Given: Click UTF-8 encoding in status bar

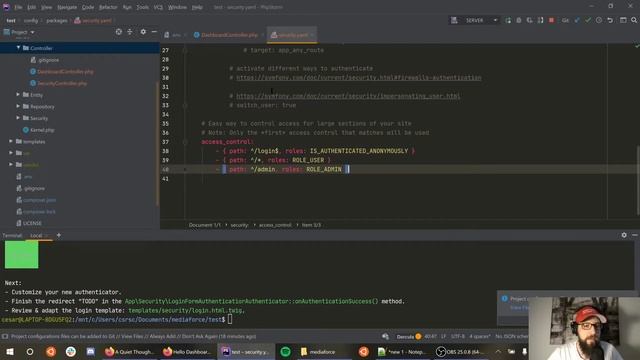Looking at the screenshot, I should (x=458, y=337).
